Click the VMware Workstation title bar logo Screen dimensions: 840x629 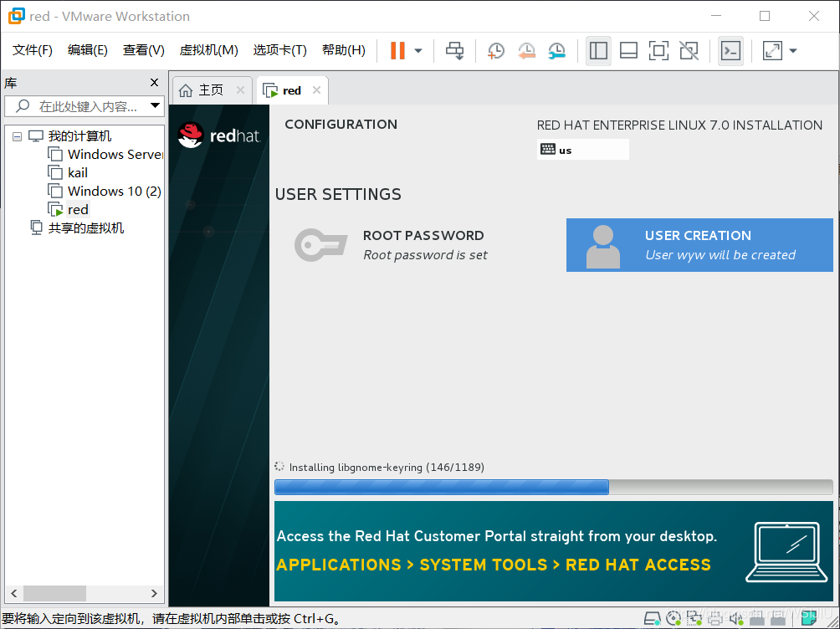point(17,16)
